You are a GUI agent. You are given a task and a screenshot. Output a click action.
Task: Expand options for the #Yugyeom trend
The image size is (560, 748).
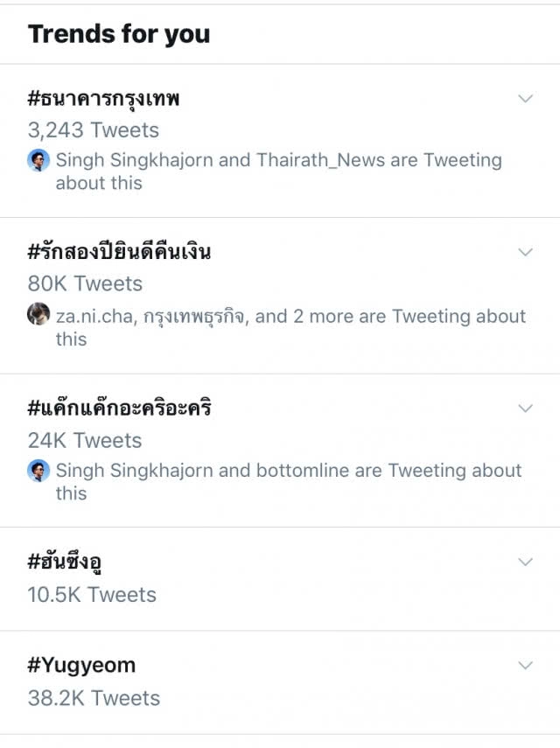coord(525,665)
